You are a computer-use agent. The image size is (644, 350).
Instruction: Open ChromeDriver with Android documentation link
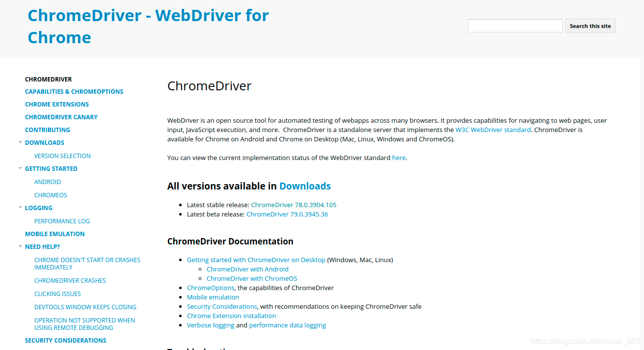247,269
